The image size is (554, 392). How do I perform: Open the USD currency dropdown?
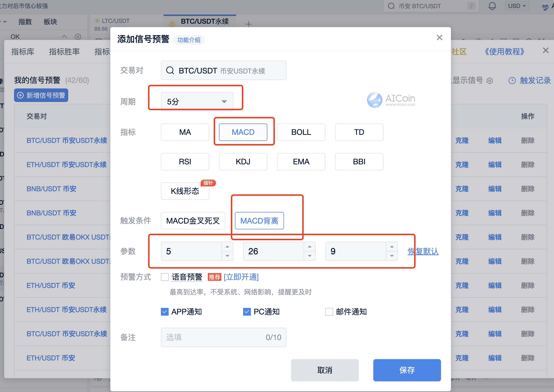517,6
